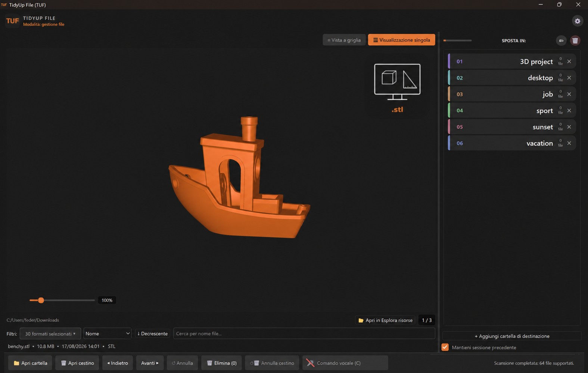Screen dimensions: 588x373
Task: Click the 1 / 3 file counter
Action: click(427, 320)
